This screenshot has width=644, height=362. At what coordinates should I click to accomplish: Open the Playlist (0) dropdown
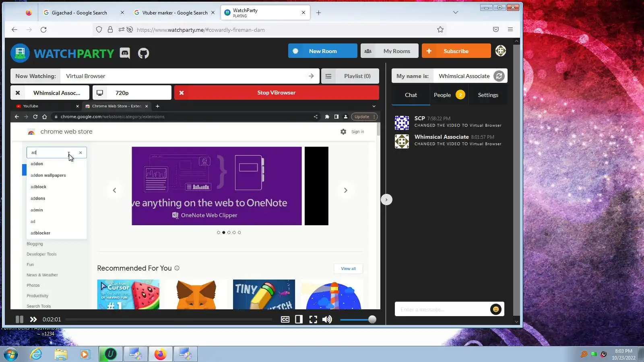point(350,76)
